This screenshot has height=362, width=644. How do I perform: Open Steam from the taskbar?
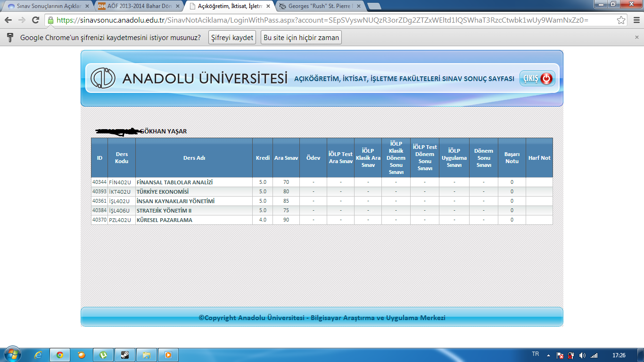tap(125, 355)
